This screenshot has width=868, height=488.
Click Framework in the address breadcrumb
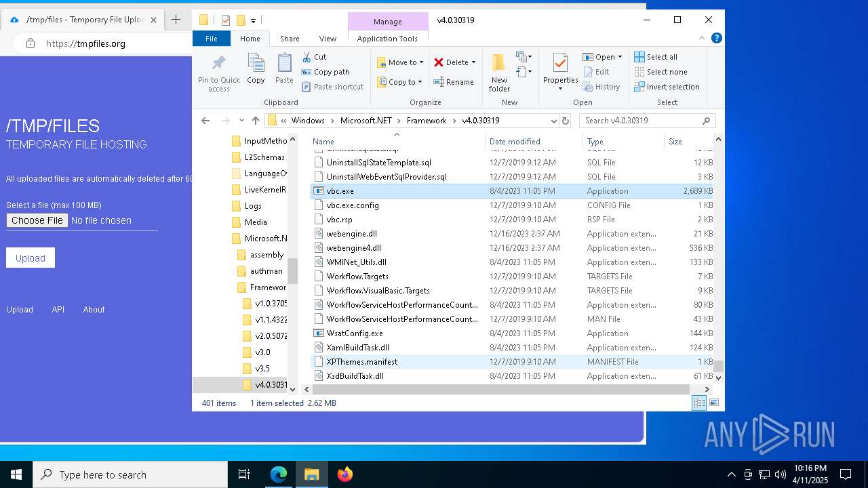(427, 121)
